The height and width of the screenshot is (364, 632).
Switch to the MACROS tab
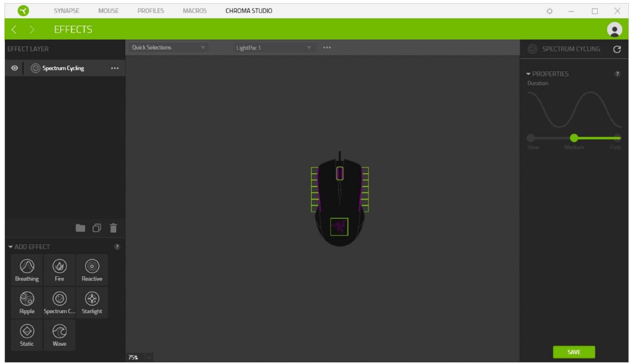coord(195,11)
